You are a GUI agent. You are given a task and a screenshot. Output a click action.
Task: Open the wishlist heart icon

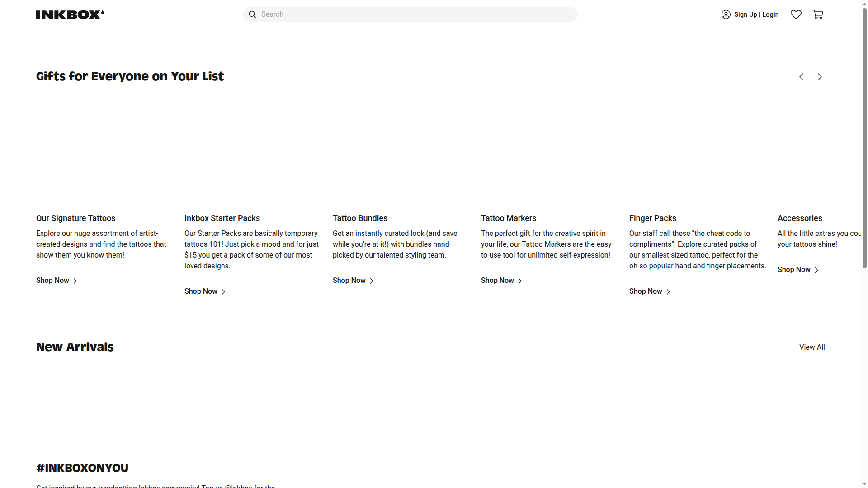click(796, 14)
